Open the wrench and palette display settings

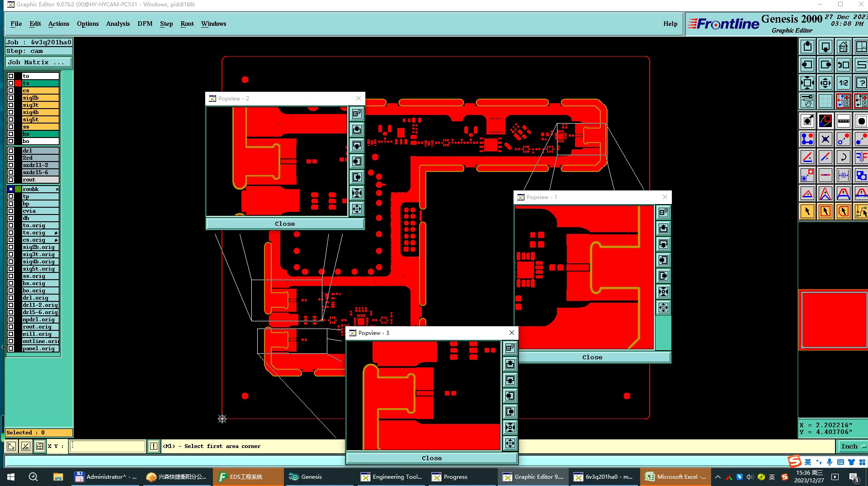(x=807, y=101)
